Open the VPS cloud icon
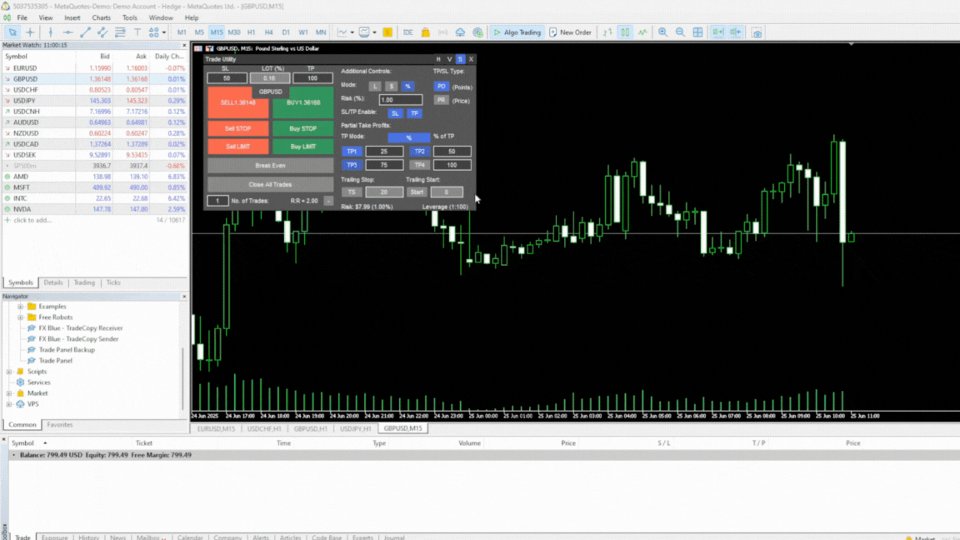The image size is (960, 540). [x=460, y=32]
